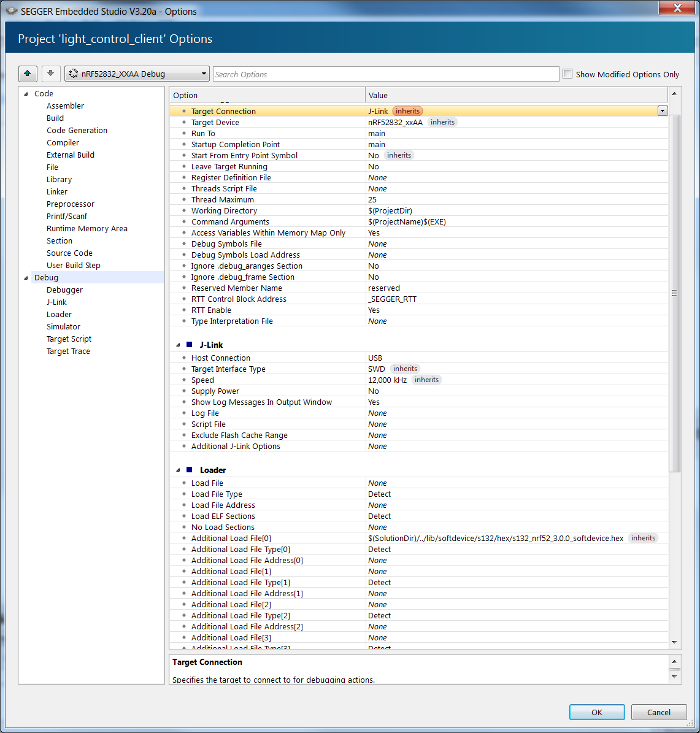The height and width of the screenshot is (733, 700).
Task: Collapse the Loader options group
Action: 178,470
